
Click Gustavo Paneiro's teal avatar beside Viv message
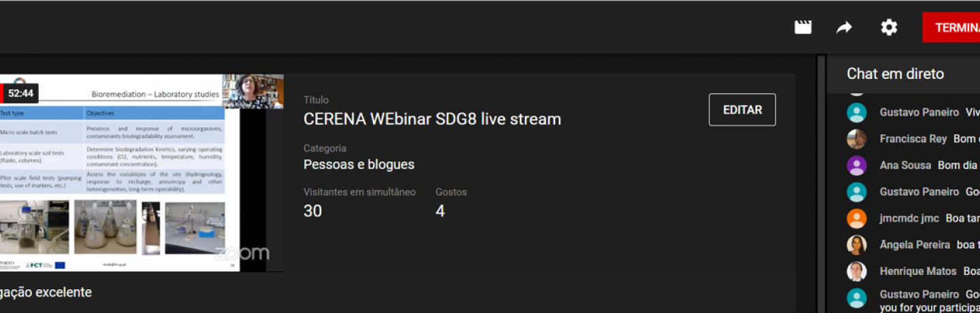click(856, 112)
